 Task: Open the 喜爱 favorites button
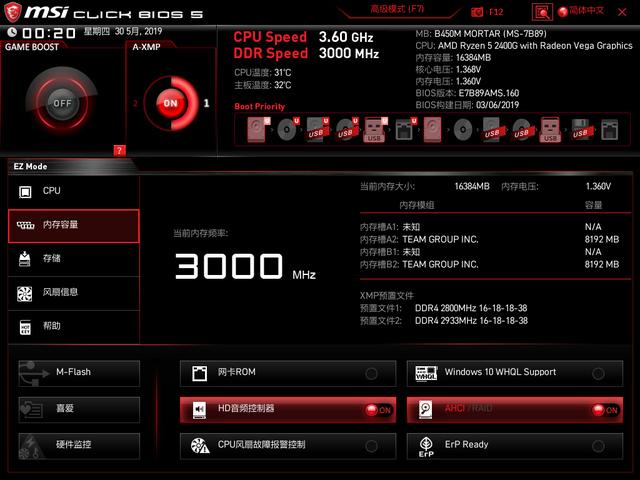[x=79, y=409]
